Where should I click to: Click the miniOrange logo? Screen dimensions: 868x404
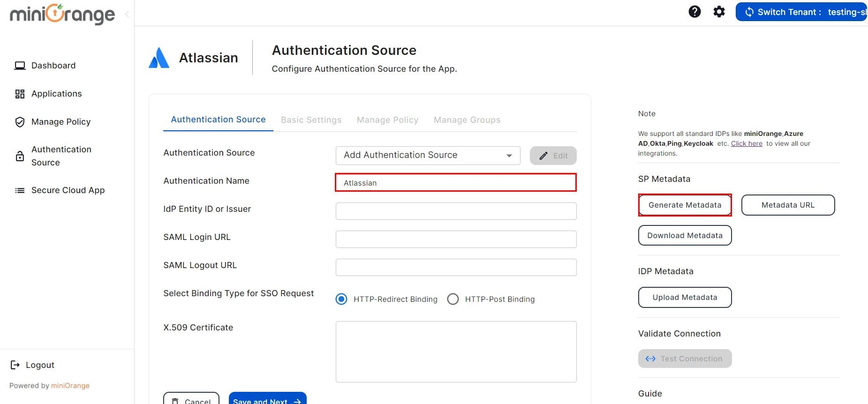(62, 14)
